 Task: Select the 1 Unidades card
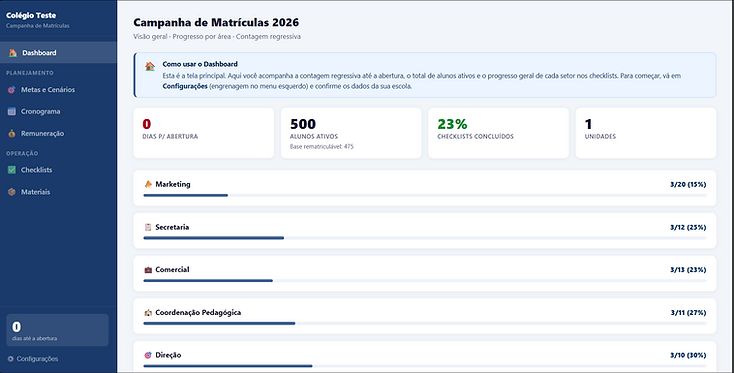coord(646,133)
